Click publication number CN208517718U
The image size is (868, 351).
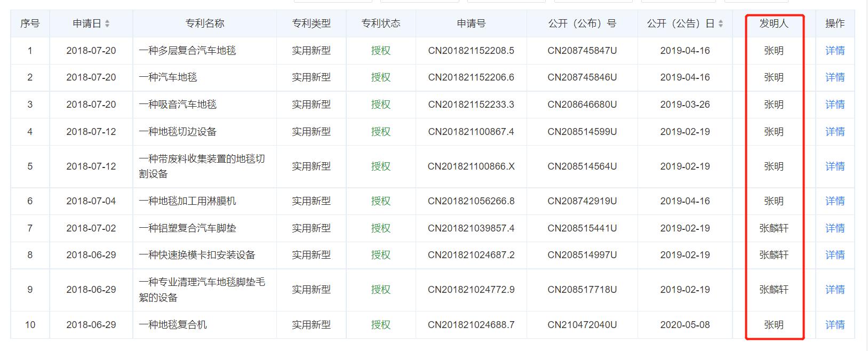pyautogui.click(x=582, y=290)
